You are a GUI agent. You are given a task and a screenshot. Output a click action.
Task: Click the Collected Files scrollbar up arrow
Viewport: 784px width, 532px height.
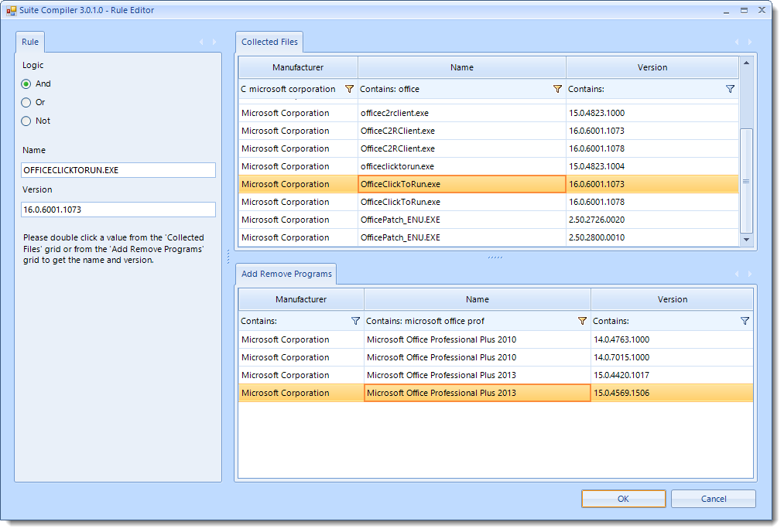click(x=746, y=63)
